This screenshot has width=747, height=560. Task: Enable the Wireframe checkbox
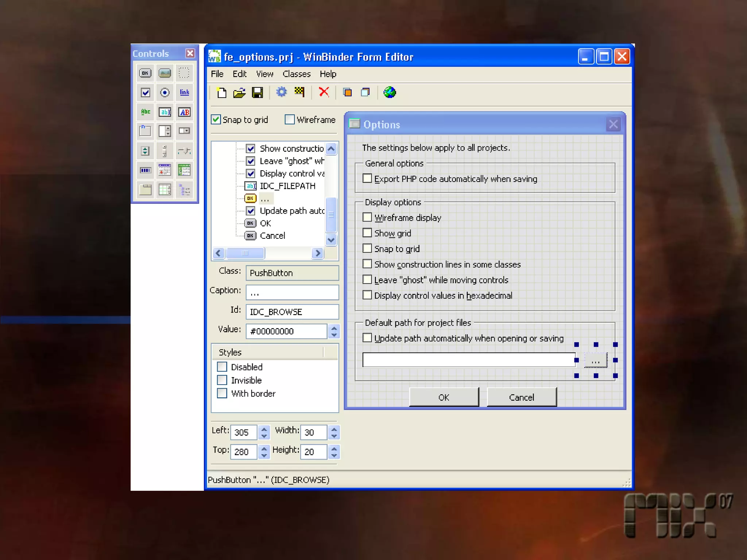[x=290, y=120]
